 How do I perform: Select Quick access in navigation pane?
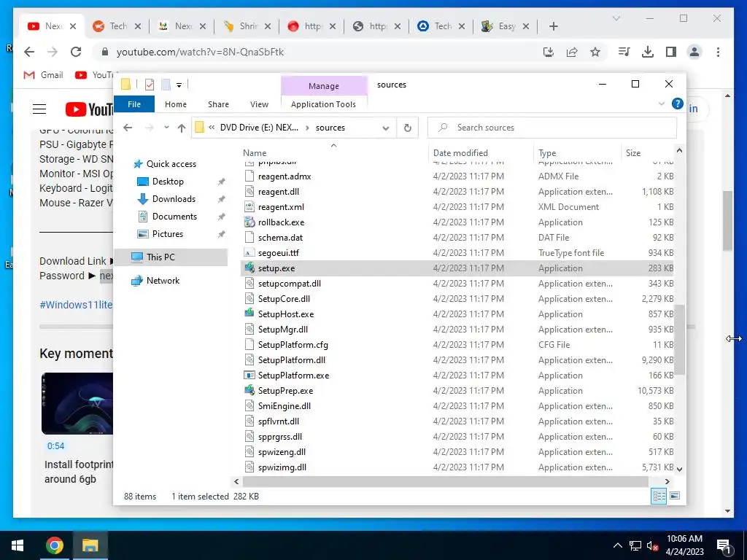tap(171, 164)
